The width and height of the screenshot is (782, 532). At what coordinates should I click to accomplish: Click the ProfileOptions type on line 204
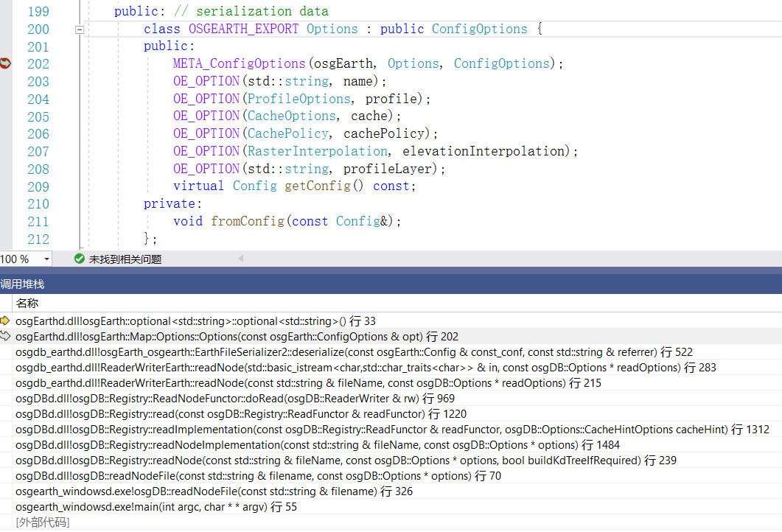click(x=299, y=99)
